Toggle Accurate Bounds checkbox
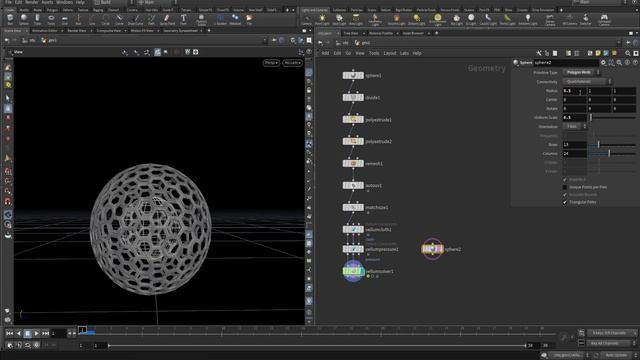The height and width of the screenshot is (360, 640). (x=565, y=195)
